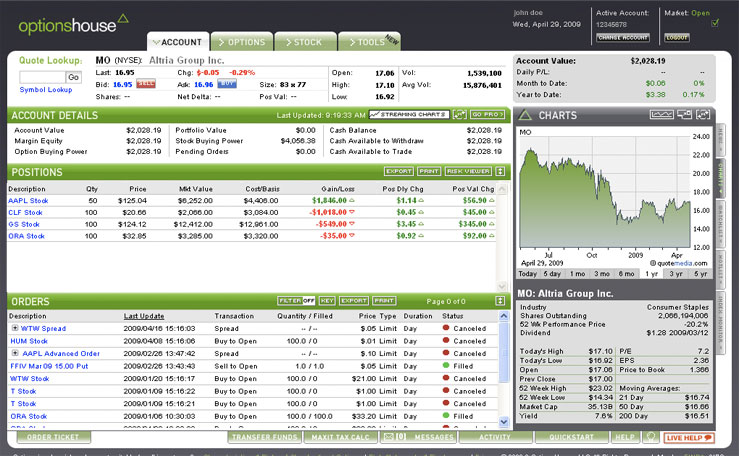Select the 5 day chart period

pyautogui.click(x=552, y=274)
